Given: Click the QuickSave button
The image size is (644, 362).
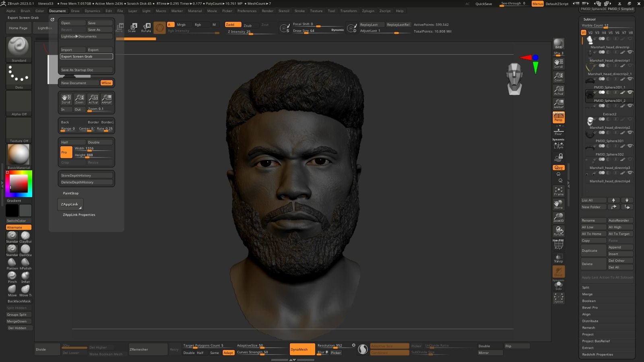Looking at the screenshot, I should coord(483,4).
